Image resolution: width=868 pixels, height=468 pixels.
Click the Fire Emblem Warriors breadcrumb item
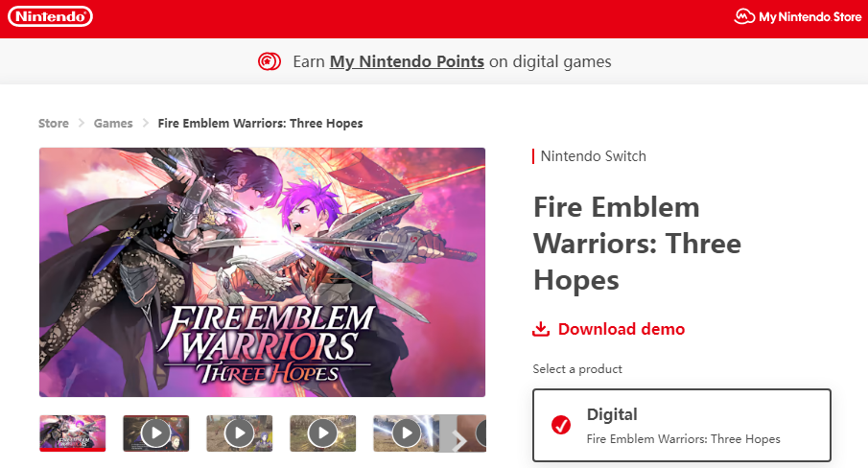pos(260,123)
